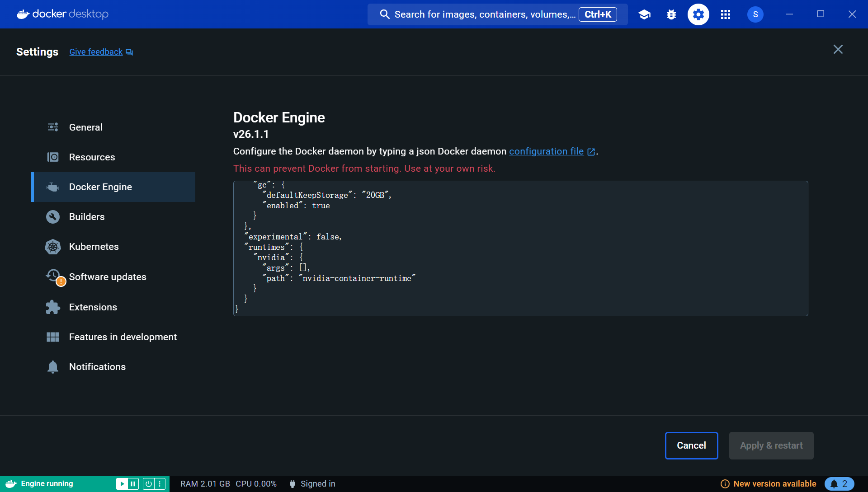The image size is (868, 492).
Task: Click the New version available info icon
Action: [x=725, y=484]
